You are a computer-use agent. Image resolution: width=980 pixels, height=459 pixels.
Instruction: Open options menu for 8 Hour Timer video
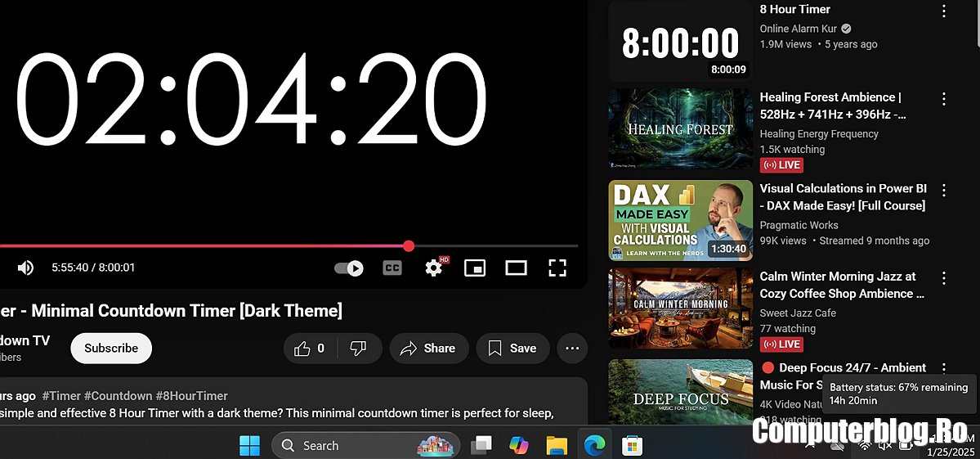944,11
